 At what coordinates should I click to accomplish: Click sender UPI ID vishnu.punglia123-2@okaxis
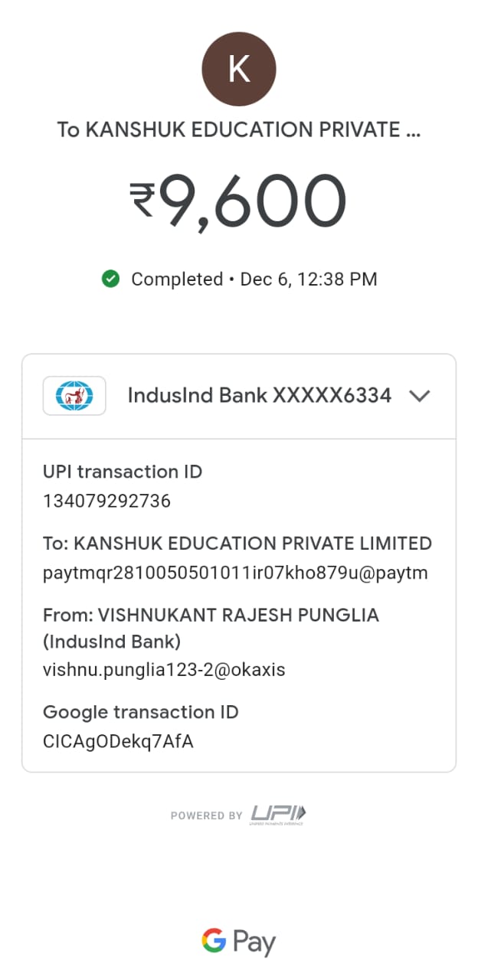coord(164,670)
